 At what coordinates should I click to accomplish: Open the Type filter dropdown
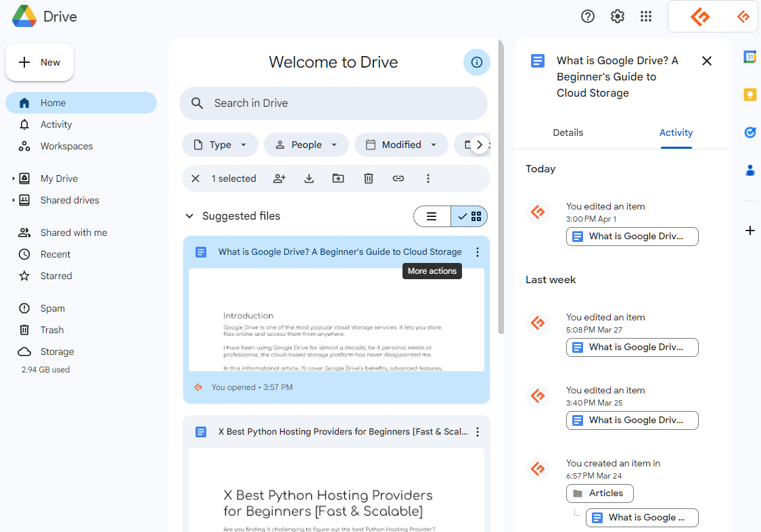tap(220, 145)
